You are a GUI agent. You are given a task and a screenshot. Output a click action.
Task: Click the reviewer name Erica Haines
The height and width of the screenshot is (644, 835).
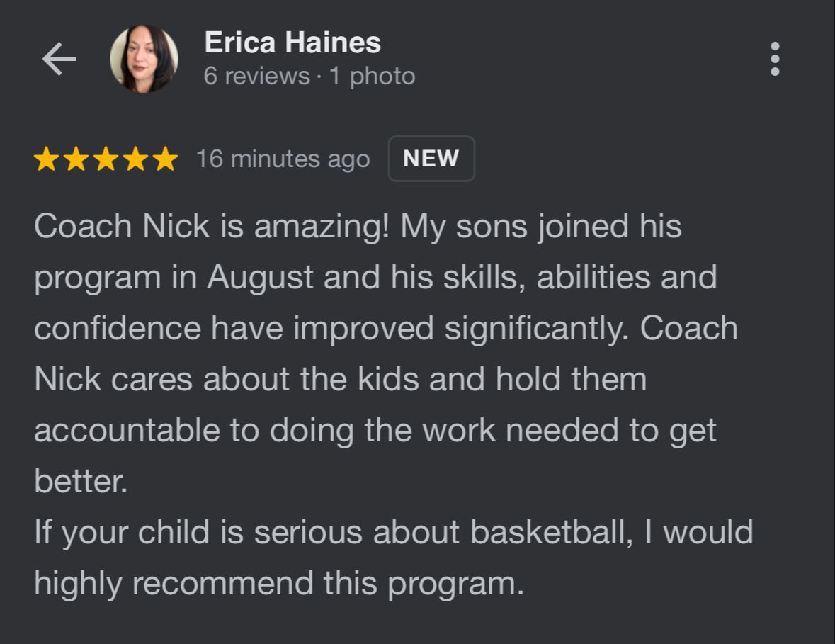click(x=292, y=43)
